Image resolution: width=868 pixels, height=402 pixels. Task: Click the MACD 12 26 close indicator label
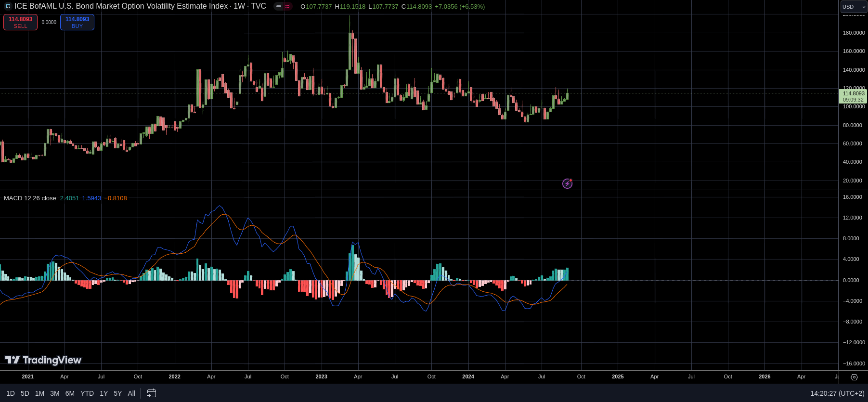[x=30, y=198]
